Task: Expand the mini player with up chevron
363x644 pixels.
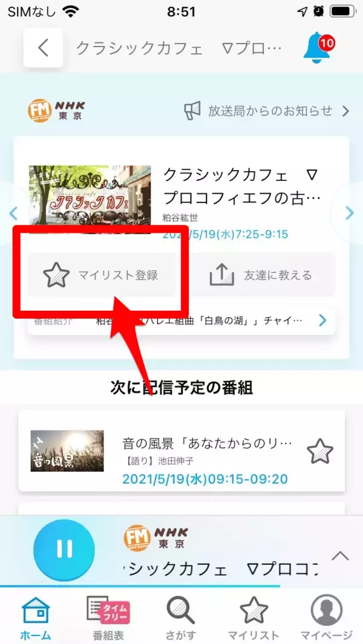Action: pyautogui.click(x=341, y=556)
